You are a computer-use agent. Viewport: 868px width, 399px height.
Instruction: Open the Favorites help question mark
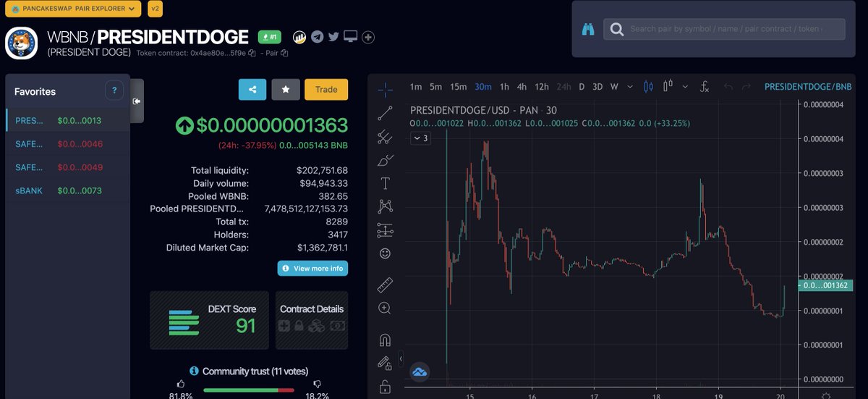114,91
